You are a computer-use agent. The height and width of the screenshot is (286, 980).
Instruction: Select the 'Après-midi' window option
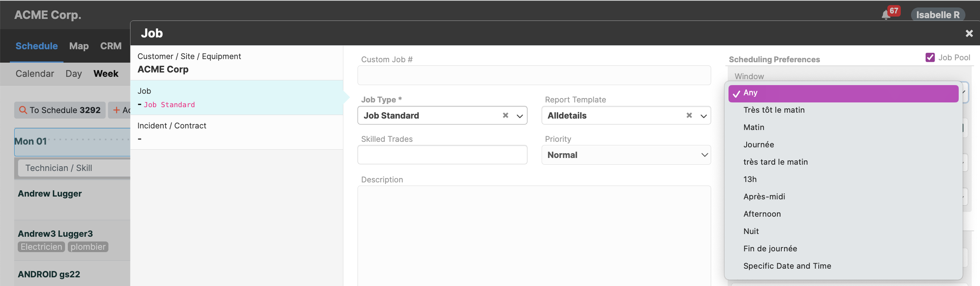(764, 197)
